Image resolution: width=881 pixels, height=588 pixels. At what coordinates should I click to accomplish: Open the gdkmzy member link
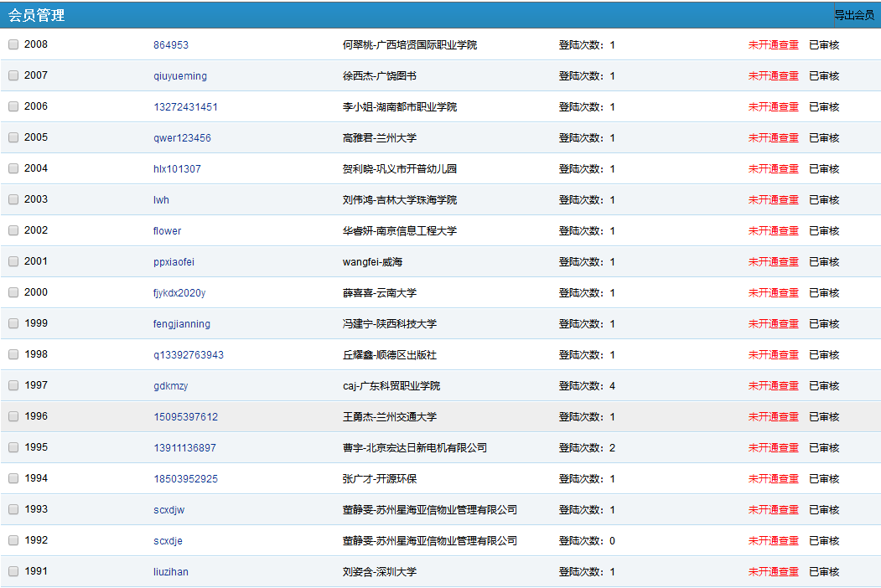coord(170,386)
